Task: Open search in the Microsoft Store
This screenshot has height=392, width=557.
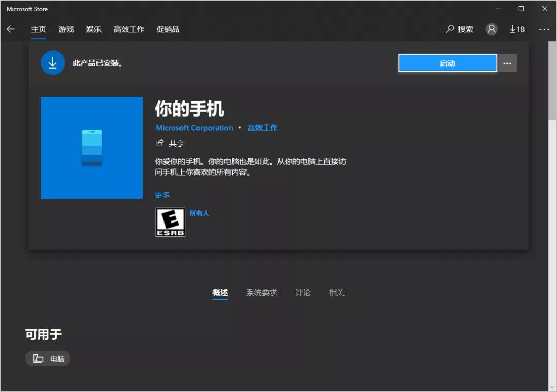Action: pyautogui.click(x=459, y=29)
